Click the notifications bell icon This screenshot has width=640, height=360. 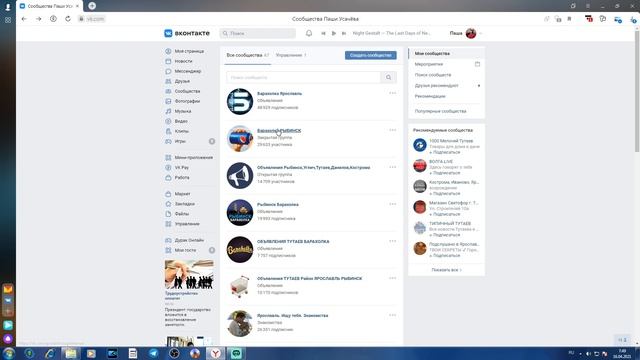coord(309,33)
